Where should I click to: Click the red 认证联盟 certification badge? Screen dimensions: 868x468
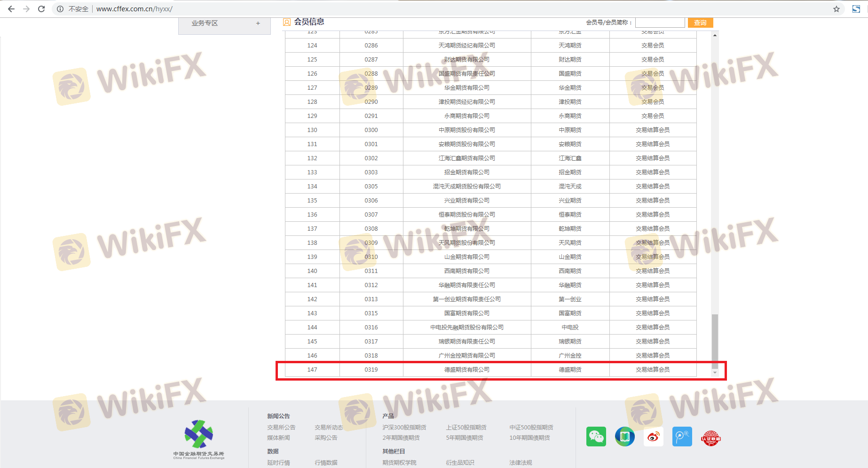pos(710,437)
